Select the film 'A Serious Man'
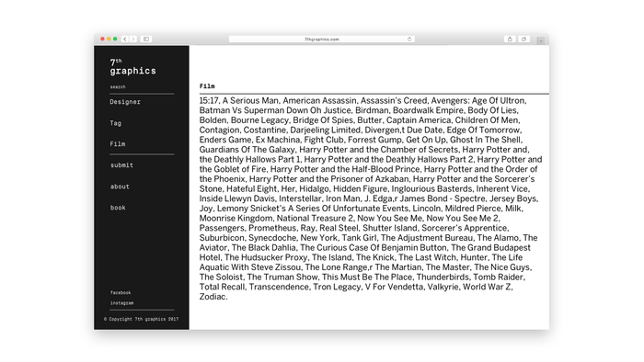644x362 pixels. click(250, 100)
